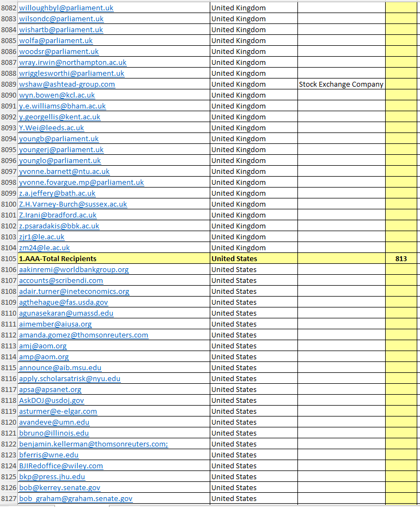Open youngb@parliament.uk link
Screen dimensions: 420x507
click(x=59, y=138)
